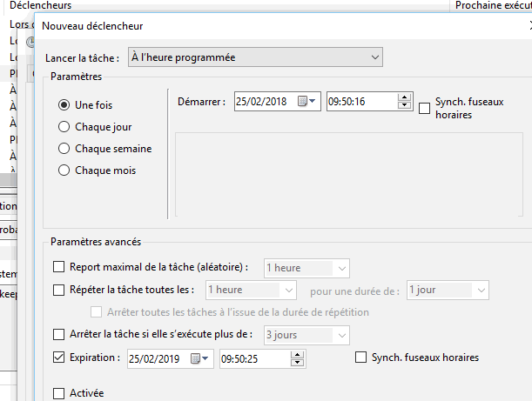Select the Chaque jour option
This screenshot has width=532, height=401.
[x=64, y=127]
